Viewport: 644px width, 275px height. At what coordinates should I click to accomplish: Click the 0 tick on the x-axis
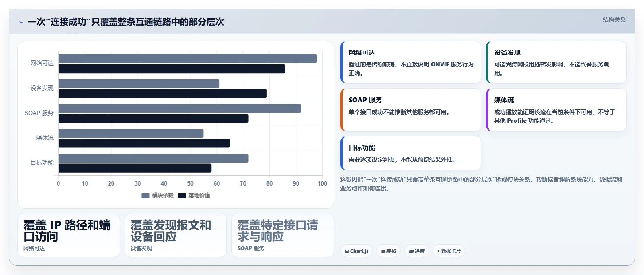point(58,183)
